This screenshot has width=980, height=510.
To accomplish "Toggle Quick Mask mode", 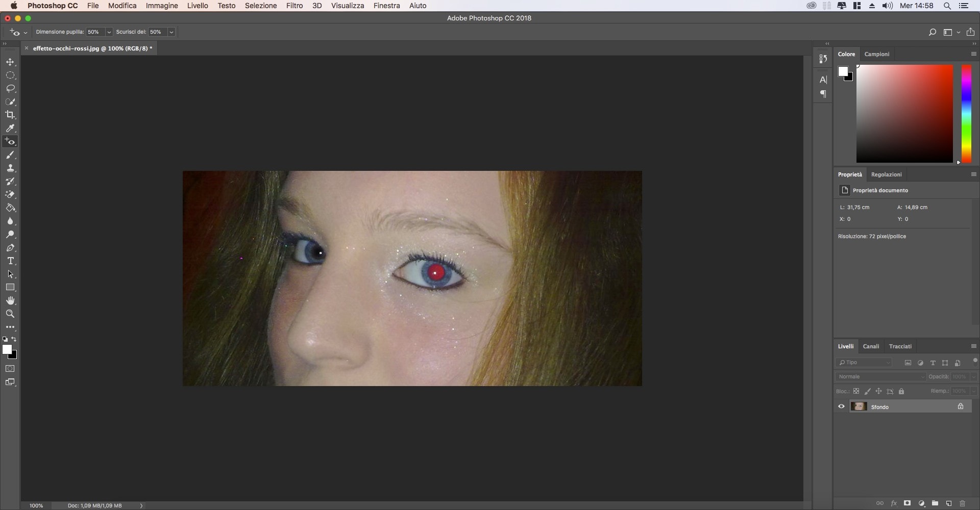I will point(10,369).
